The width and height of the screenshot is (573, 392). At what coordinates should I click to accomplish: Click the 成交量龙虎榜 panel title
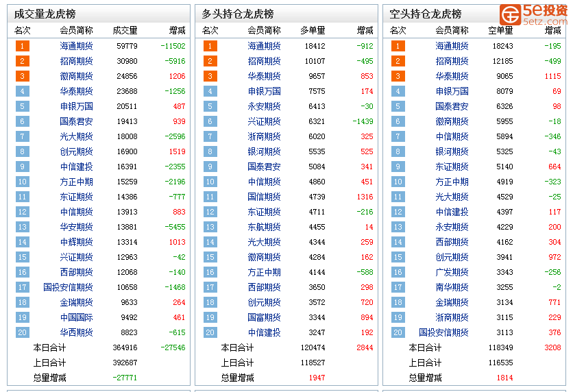coord(45,14)
